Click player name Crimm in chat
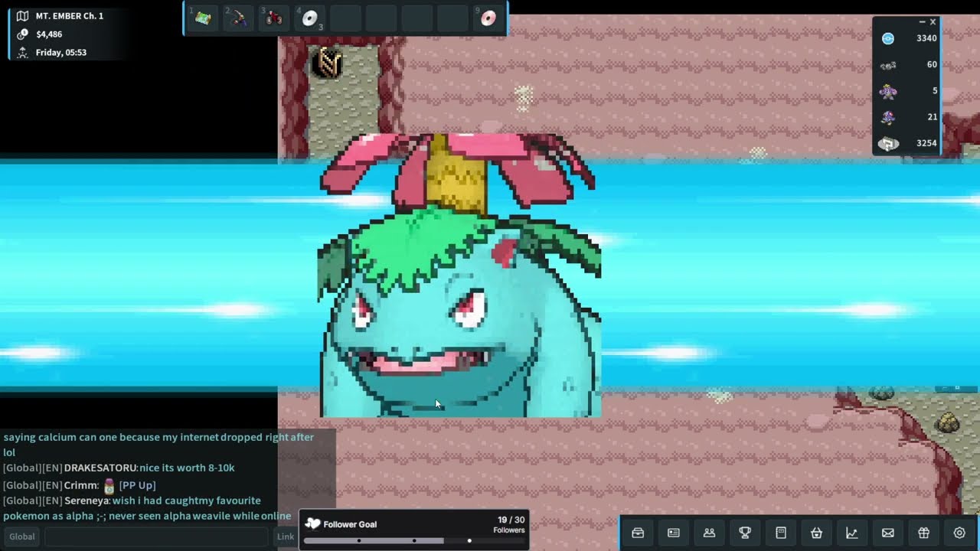The image size is (980, 551). click(x=80, y=485)
